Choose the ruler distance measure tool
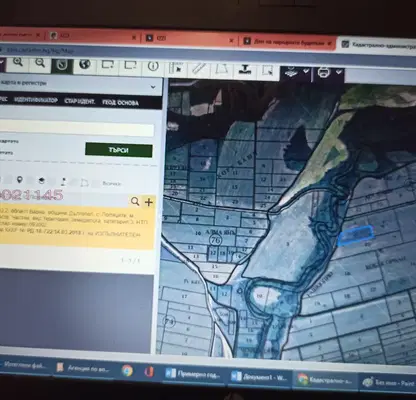Screen dimensions: 416x400 [199, 68]
